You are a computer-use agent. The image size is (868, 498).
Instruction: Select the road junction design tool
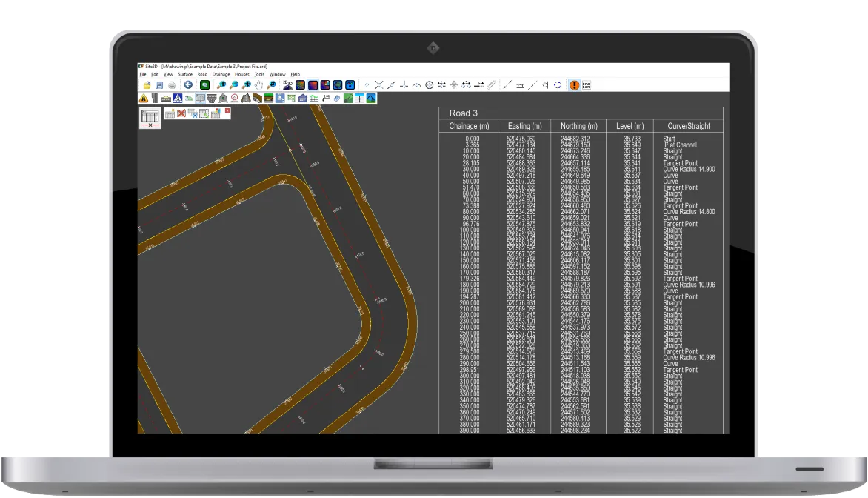(x=212, y=99)
